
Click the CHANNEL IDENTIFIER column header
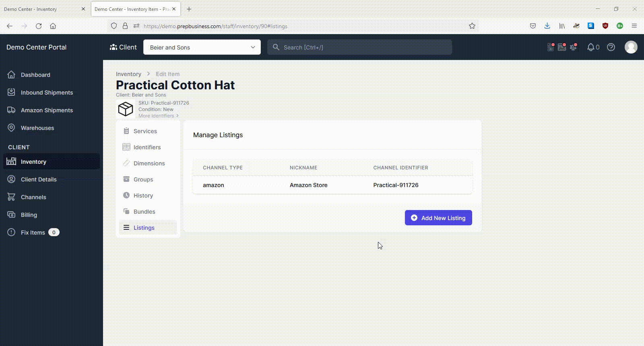click(400, 167)
